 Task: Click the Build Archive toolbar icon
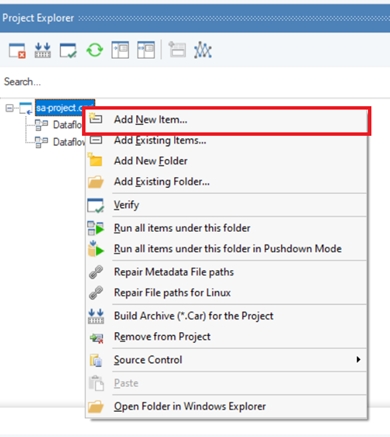pyautogui.click(x=43, y=50)
